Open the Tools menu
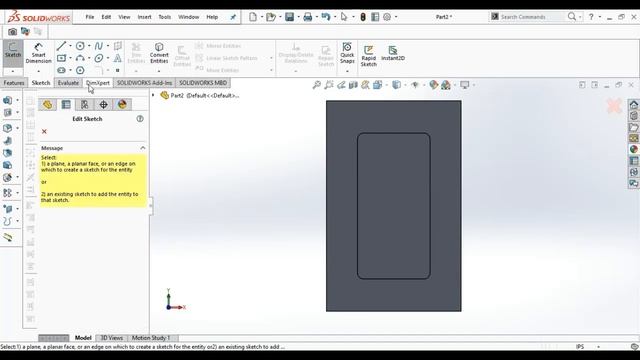The height and width of the screenshot is (360, 640). pos(164,17)
